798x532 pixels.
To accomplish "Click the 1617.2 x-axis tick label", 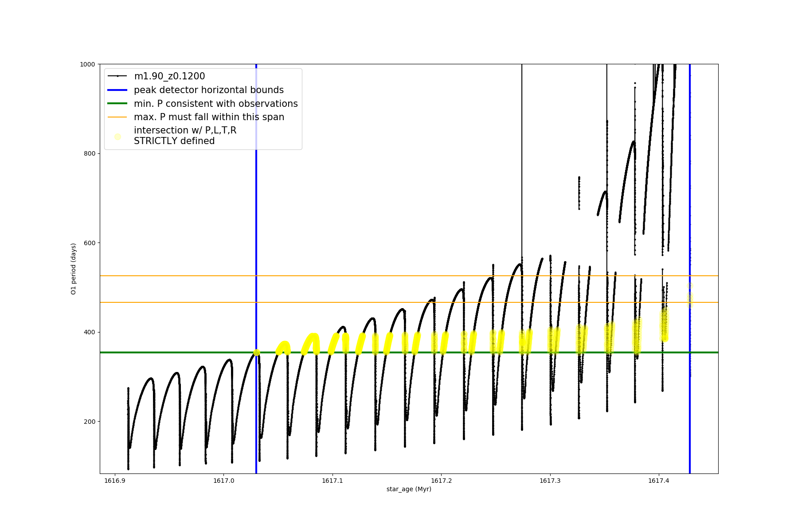I will pos(441,481).
